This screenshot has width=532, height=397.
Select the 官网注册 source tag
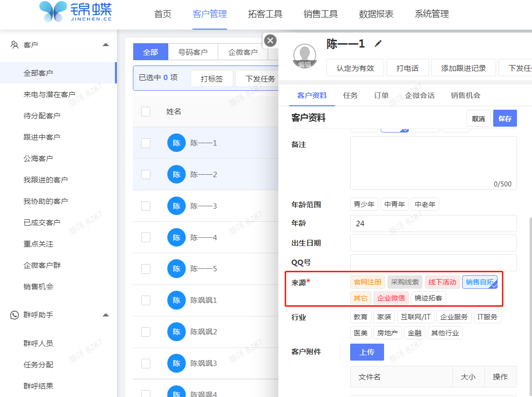tap(368, 282)
